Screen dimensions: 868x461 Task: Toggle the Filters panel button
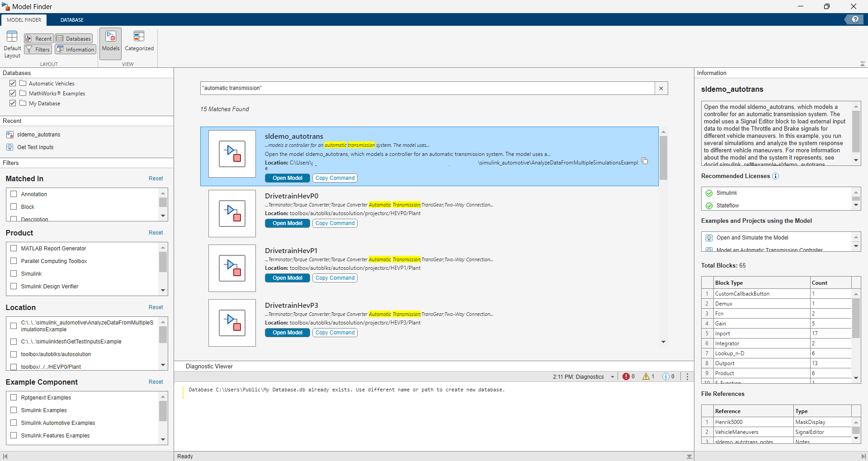[x=38, y=49]
